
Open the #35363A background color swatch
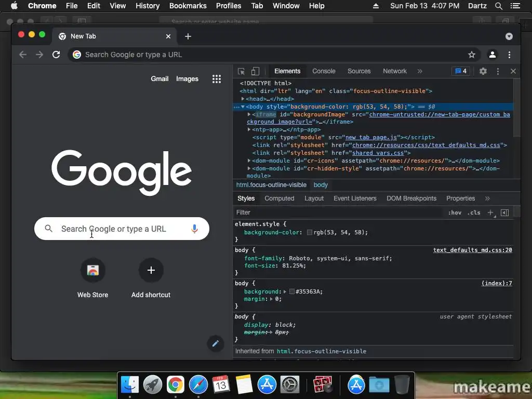pyautogui.click(x=292, y=291)
